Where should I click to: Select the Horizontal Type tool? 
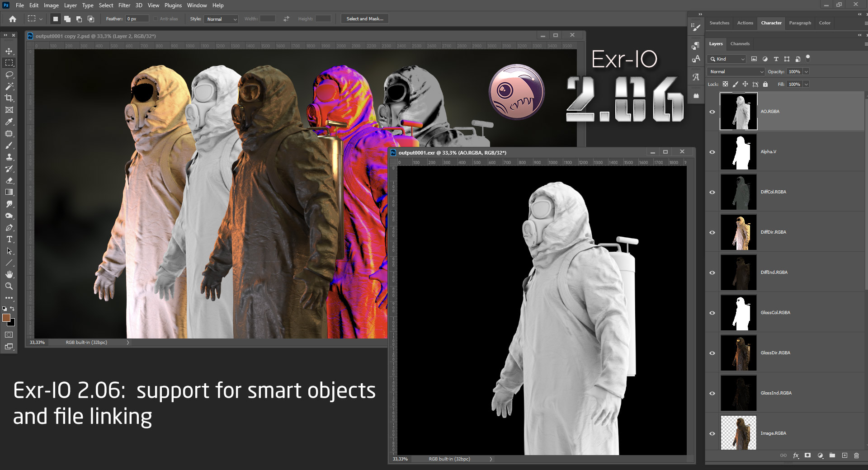(x=9, y=239)
